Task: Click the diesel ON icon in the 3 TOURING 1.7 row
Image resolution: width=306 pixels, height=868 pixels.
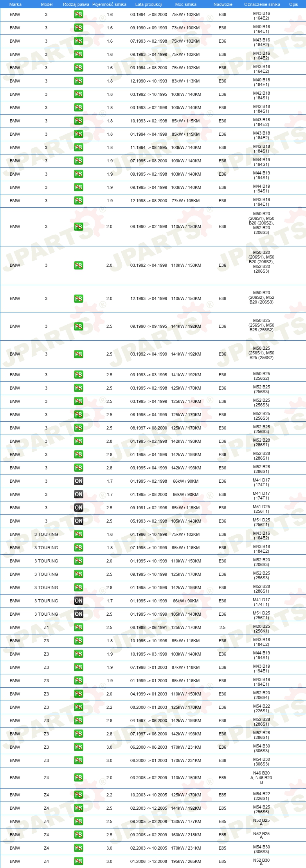Action: click(78, 601)
